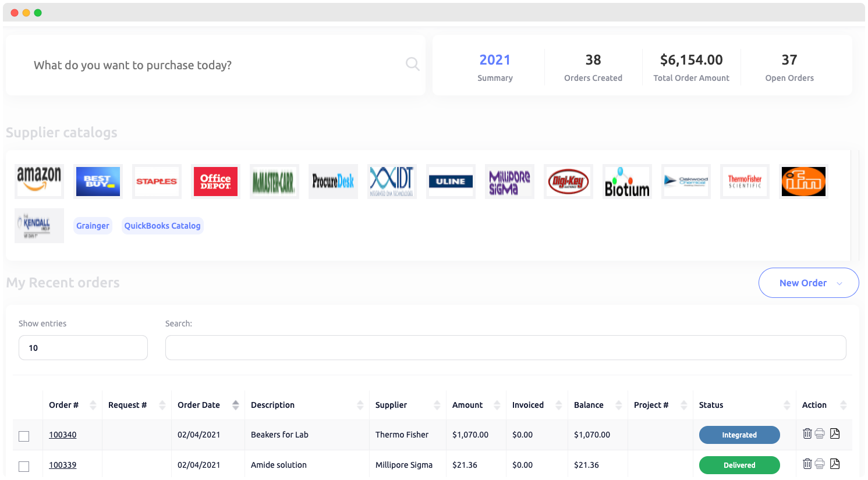
Task: Click the $6,154.00 Total Order Amount
Action: click(x=691, y=67)
